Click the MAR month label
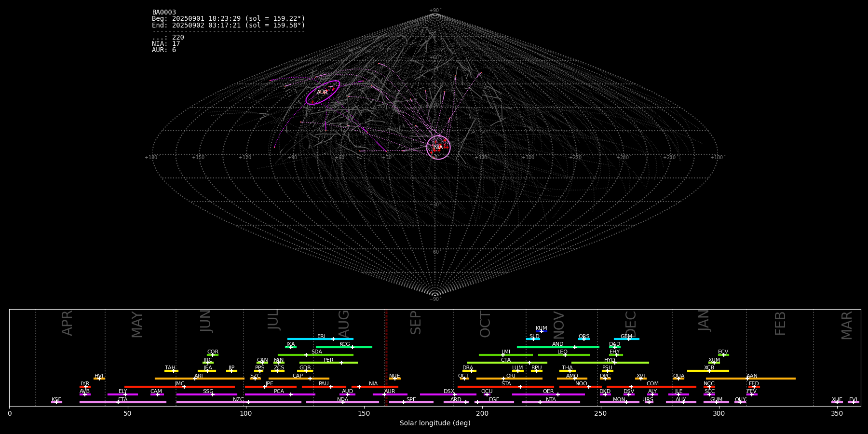This screenshot has height=434, width=868. coord(847,325)
